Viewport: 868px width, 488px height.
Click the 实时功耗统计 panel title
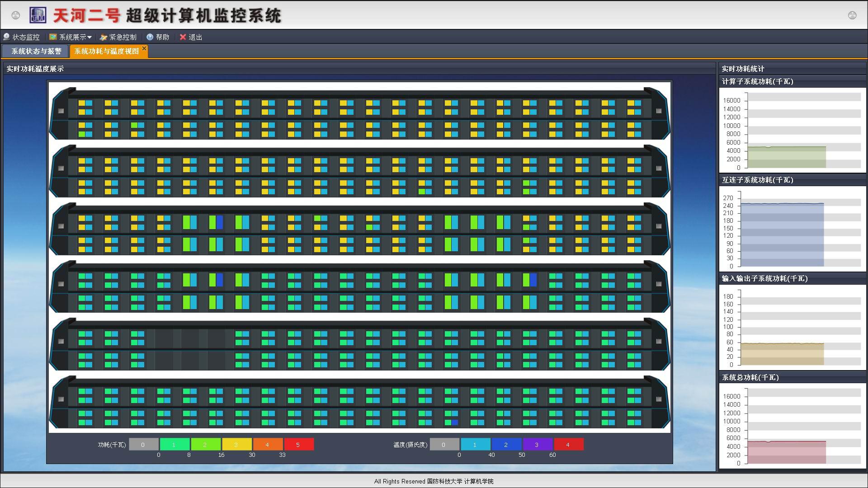tap(743, 69)
